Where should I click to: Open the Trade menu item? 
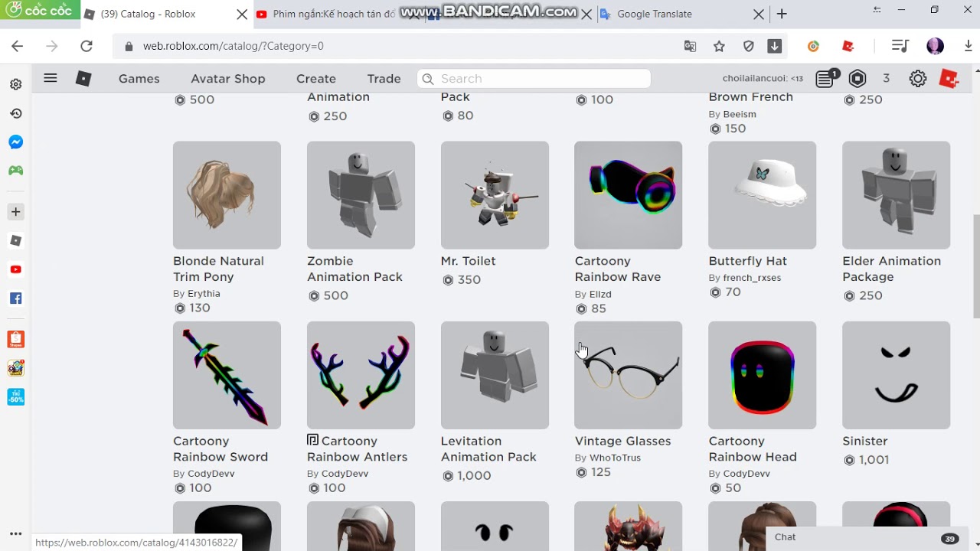click(x=384, y=79)
